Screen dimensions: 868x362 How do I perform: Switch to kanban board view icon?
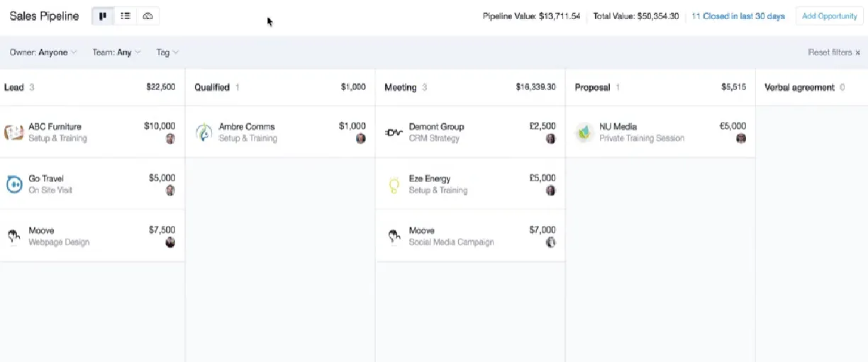(103, 16)
